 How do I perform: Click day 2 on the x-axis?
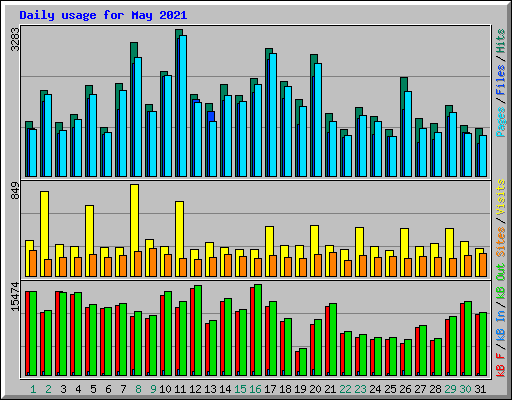coord(48,389)
